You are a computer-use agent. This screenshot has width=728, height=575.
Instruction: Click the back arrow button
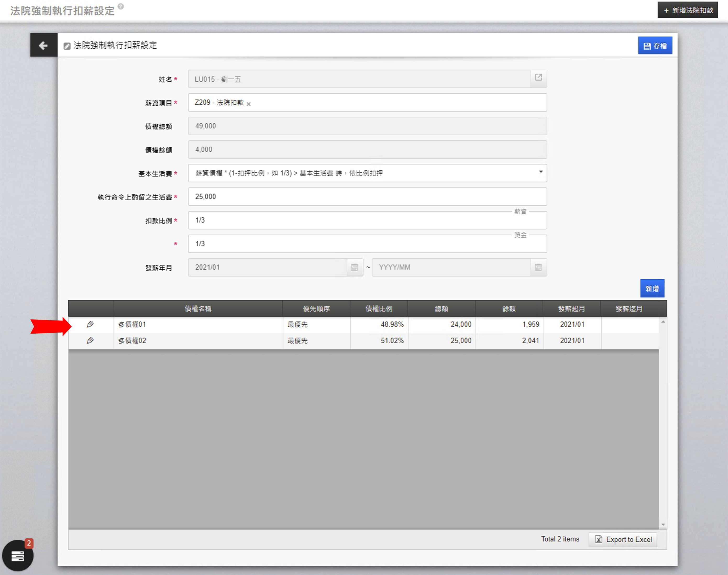(43, 45)
